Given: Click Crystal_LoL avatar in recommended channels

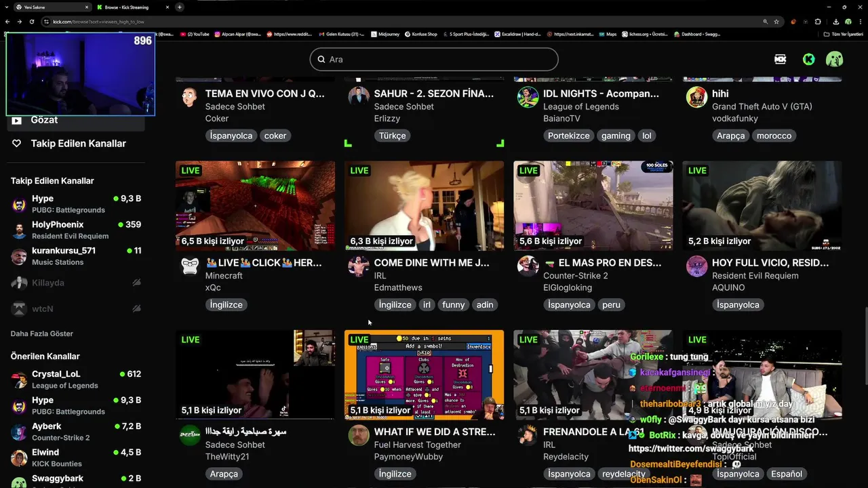Looking at the screenshot, I should click(x=20, y=380).
